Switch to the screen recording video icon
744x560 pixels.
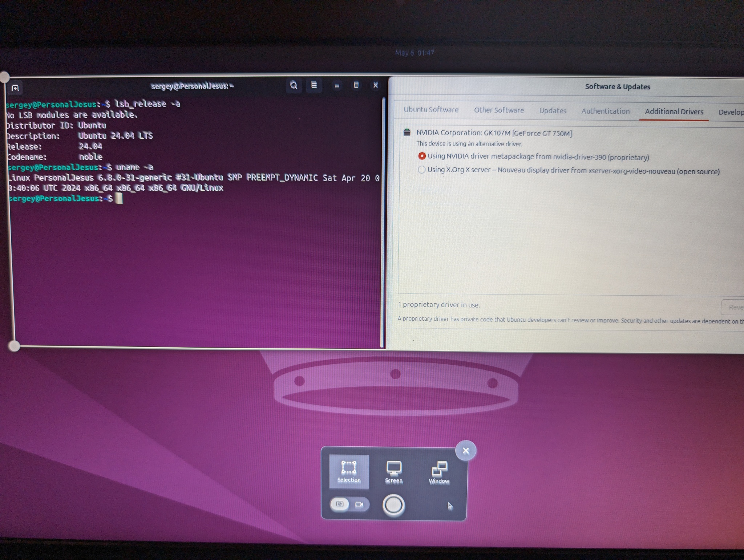click(x=359, y=504)
